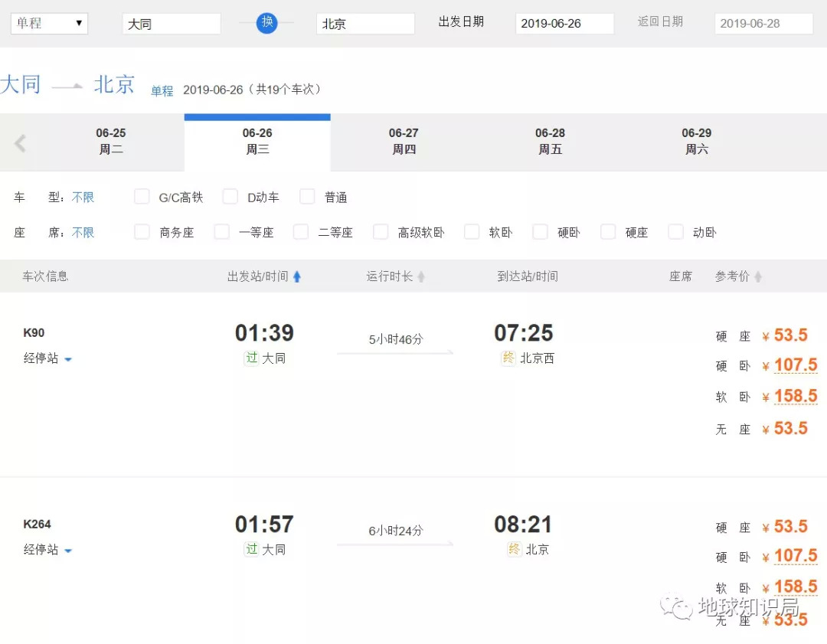The image size is (827, 644).
Task: Select the 06-26 周三 date tab
Action: (x=257, y=142)
